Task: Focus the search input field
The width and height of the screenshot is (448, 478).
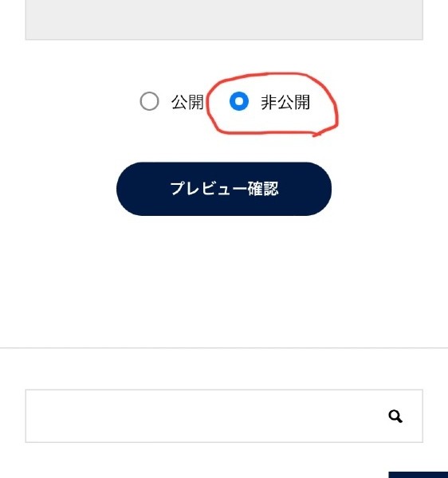Action: tap(224, 416)
